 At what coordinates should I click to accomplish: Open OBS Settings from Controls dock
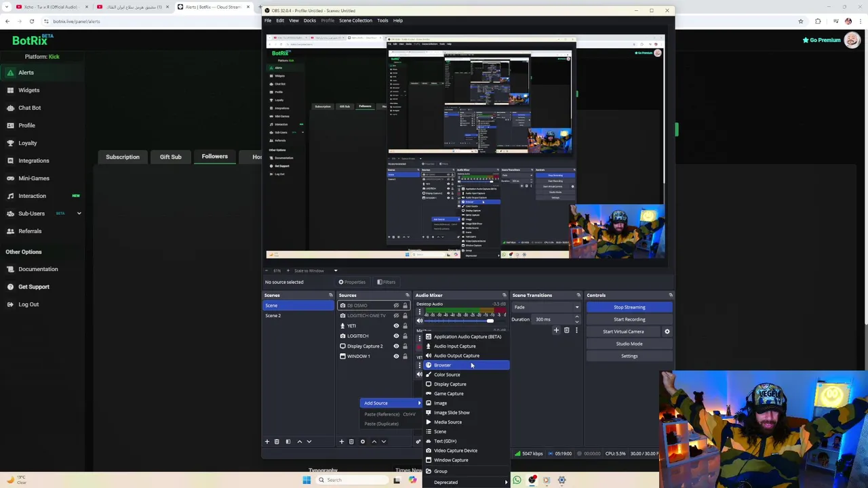tap(629, 356)
